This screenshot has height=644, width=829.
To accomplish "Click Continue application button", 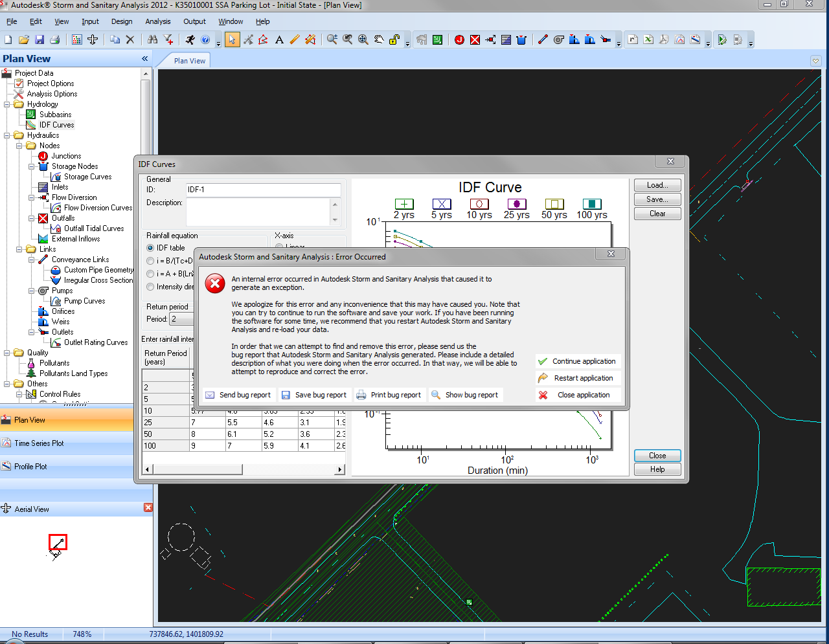I will pos(578,361).
